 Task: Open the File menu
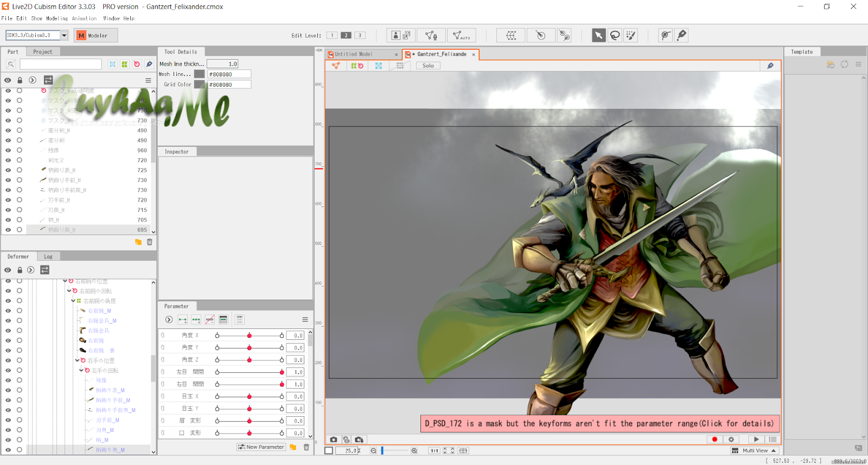point(7,18)
